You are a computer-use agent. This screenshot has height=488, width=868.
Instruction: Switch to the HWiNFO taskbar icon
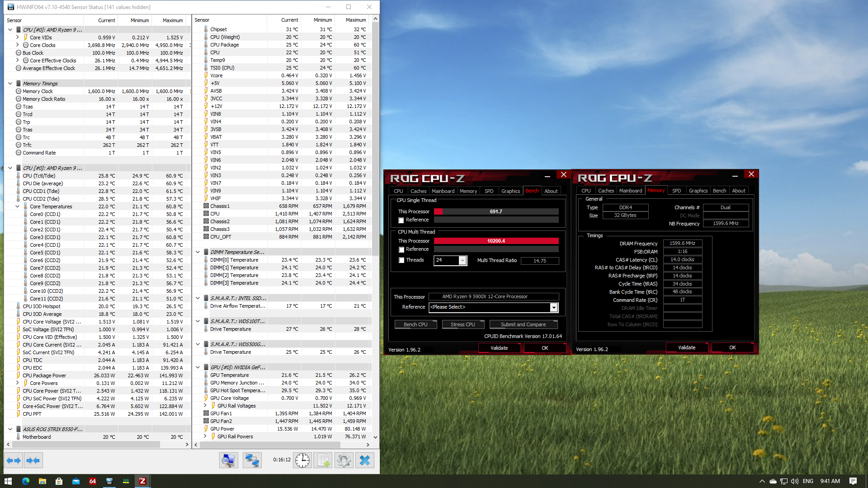coord(109,481)
